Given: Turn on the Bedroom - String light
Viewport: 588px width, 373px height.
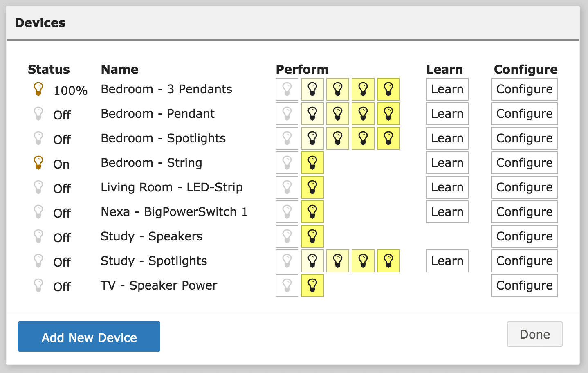Looking at the screenshot, I should (312, 163).
